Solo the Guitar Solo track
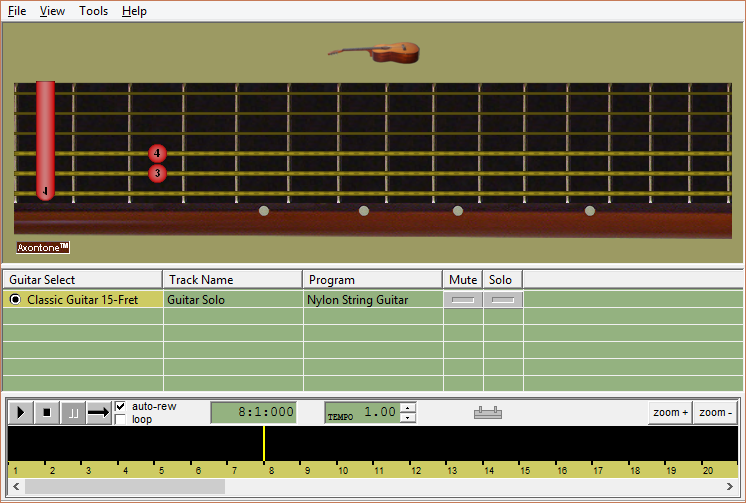746x503 pixels. pos(503,300)
